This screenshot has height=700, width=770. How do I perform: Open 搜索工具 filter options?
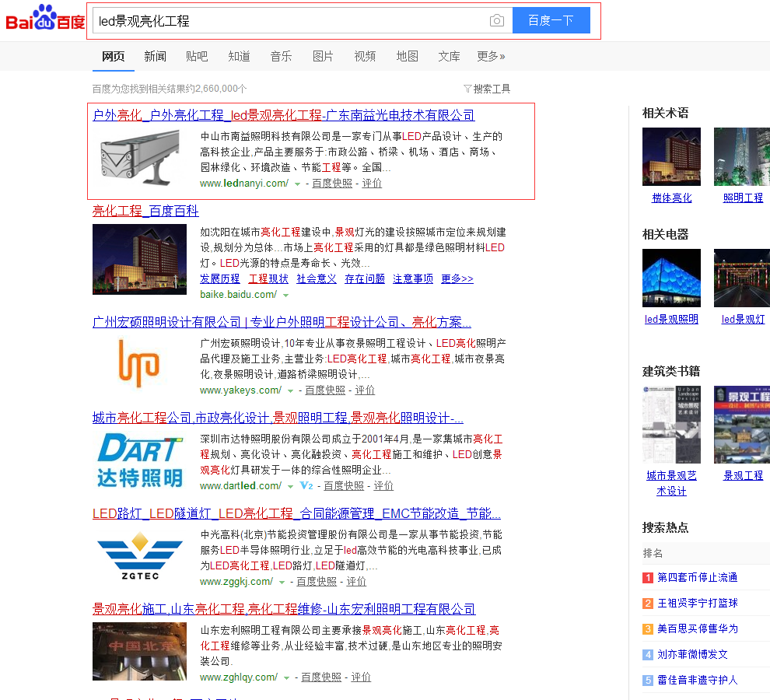click(x=487, y=89)
